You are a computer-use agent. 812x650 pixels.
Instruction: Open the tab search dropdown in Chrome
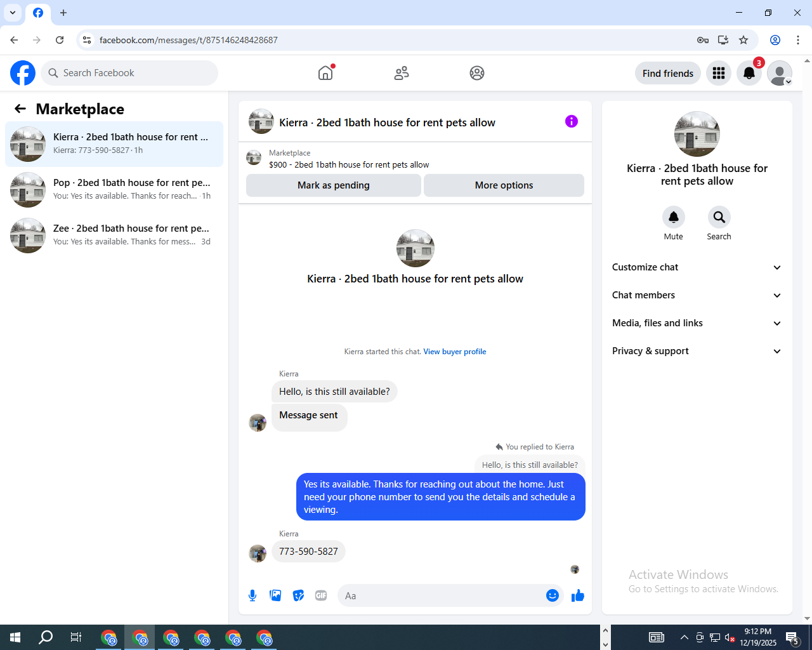pyautogui.click(x=13, y=13)
